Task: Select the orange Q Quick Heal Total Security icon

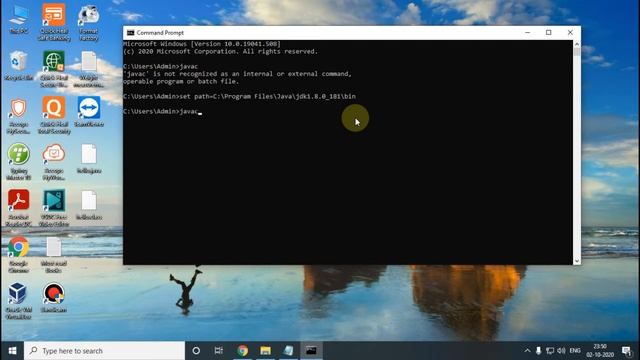Action: tap(54, 115)
